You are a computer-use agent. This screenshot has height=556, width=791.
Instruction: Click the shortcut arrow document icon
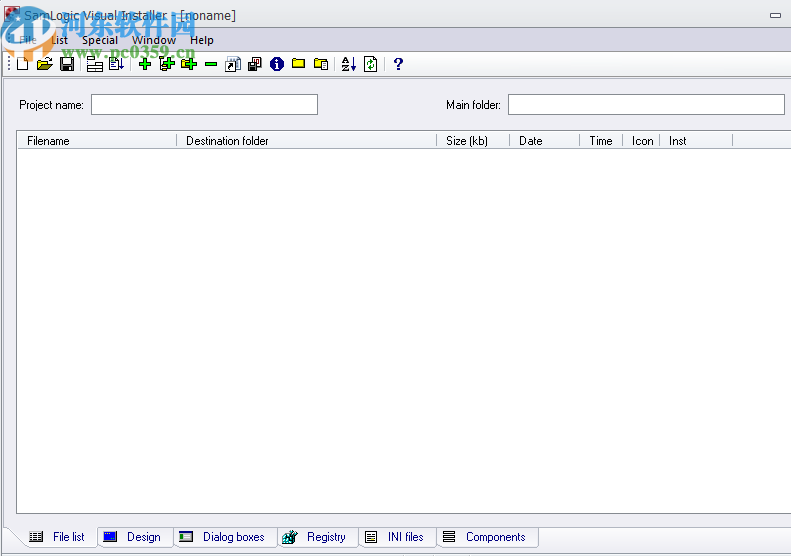(x=233, y=64)
